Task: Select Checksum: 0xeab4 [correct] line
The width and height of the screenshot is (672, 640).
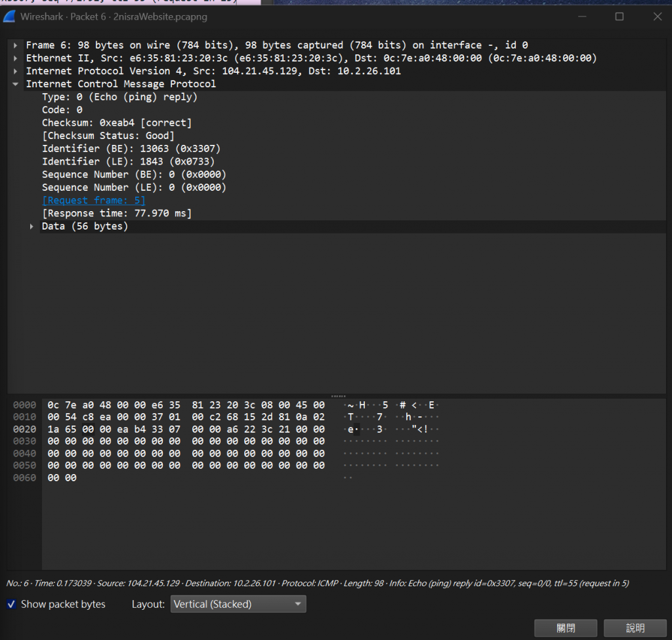Action: pyautogui.click(x=117, y=123)
